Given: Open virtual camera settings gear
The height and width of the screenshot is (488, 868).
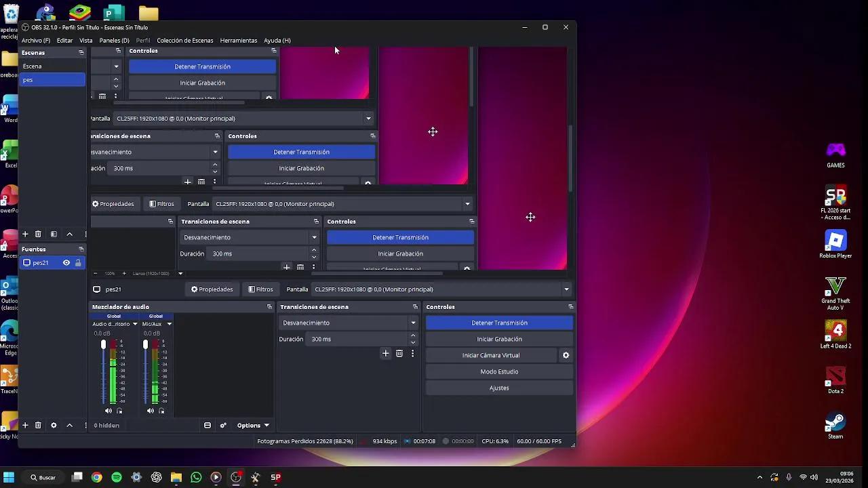Looking at the screenshot, I should (x=566, y=355).
